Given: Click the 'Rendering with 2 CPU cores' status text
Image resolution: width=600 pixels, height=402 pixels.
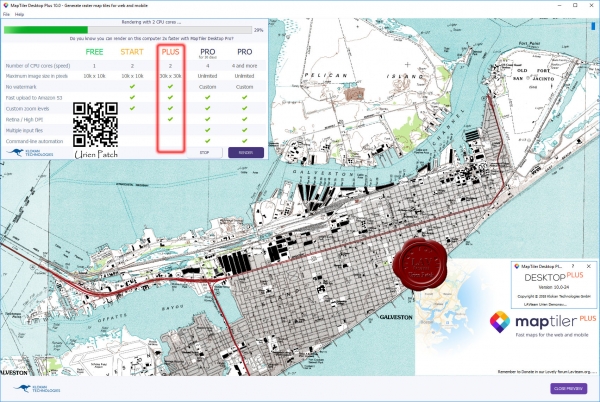Looking at the screenshot, I should (152, 22).
